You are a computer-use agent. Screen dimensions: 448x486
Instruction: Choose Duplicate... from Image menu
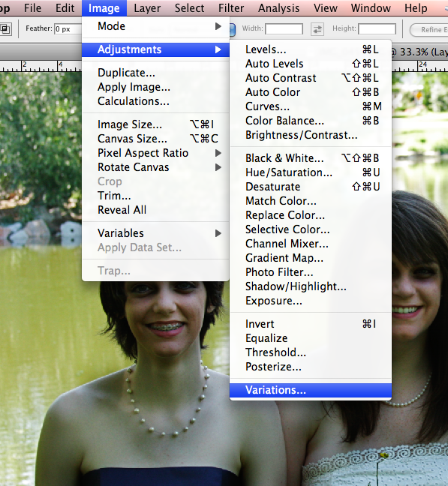click(155, 73)
